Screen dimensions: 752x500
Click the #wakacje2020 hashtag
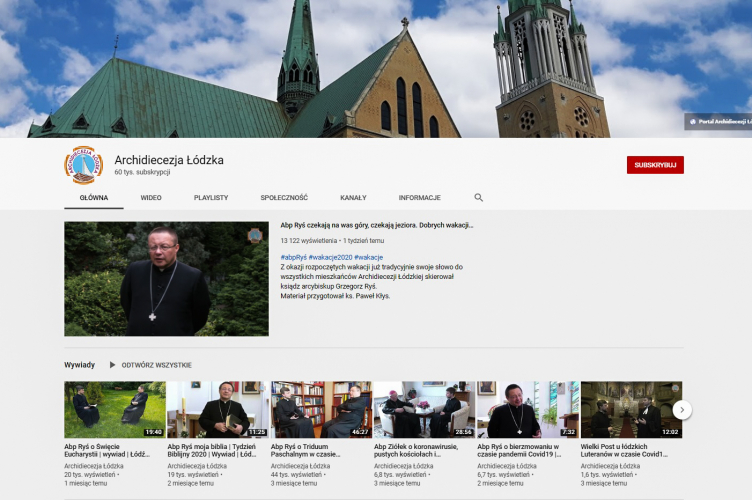330,257
